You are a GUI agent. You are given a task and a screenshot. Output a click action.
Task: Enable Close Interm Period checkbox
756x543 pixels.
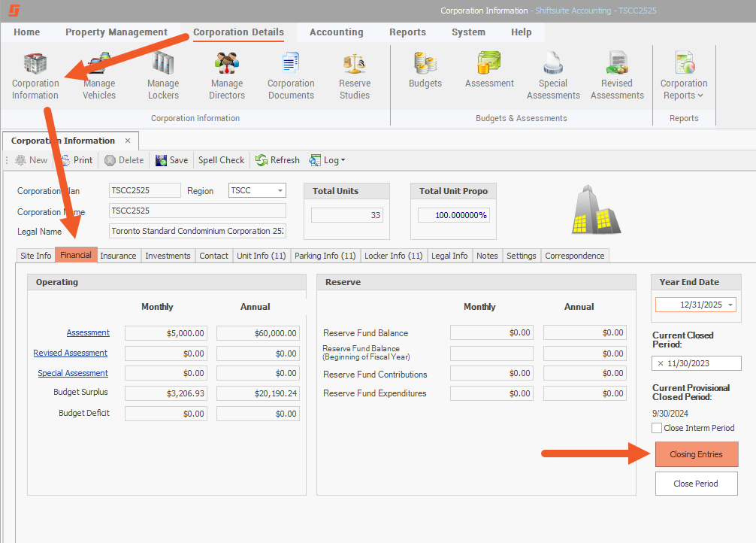pyautogui.click(x=656, y=428)
